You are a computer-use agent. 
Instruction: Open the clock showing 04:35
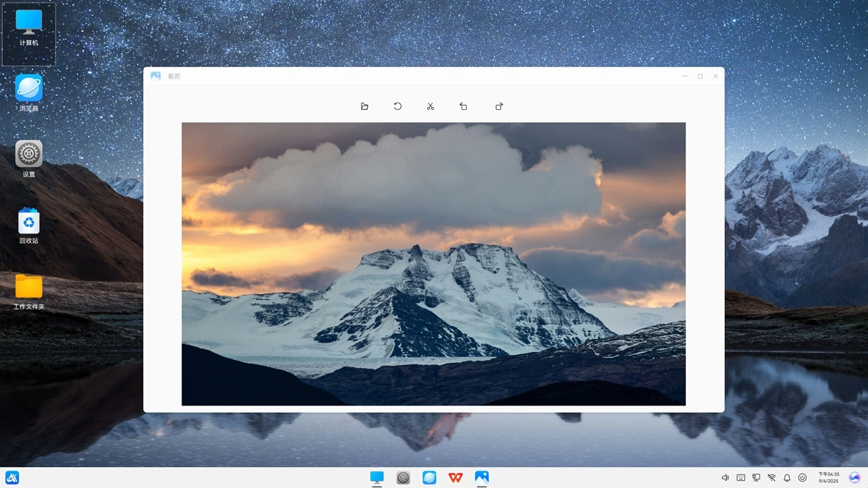[828, 477]
